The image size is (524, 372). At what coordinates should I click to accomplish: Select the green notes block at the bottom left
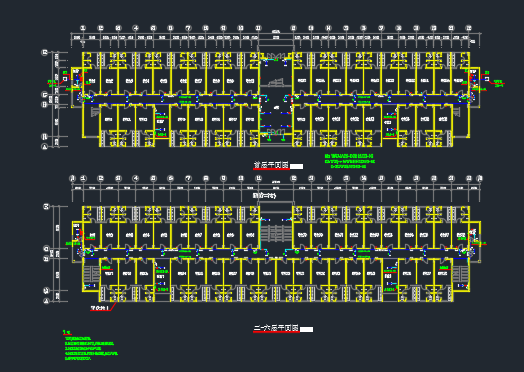[91, 346]
